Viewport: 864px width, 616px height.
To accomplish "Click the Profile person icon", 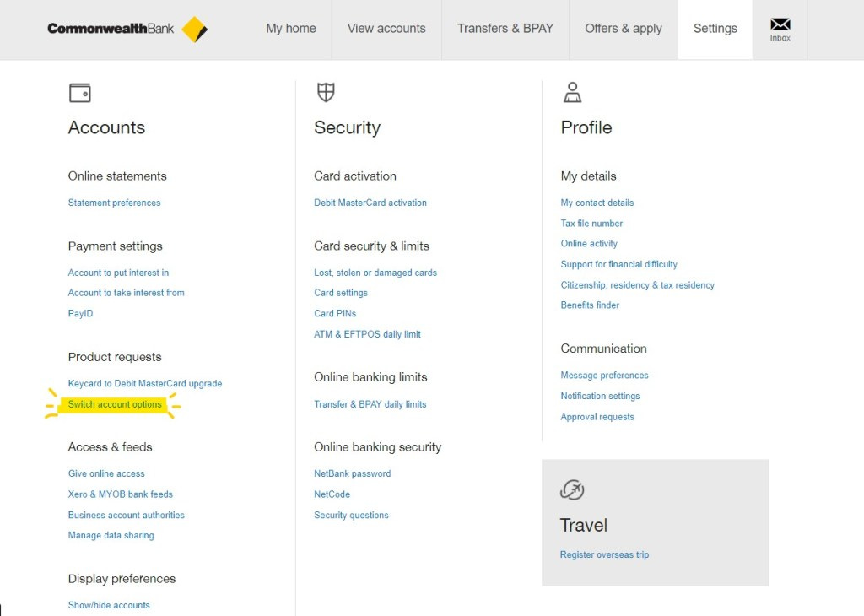I will coord(572,92).
